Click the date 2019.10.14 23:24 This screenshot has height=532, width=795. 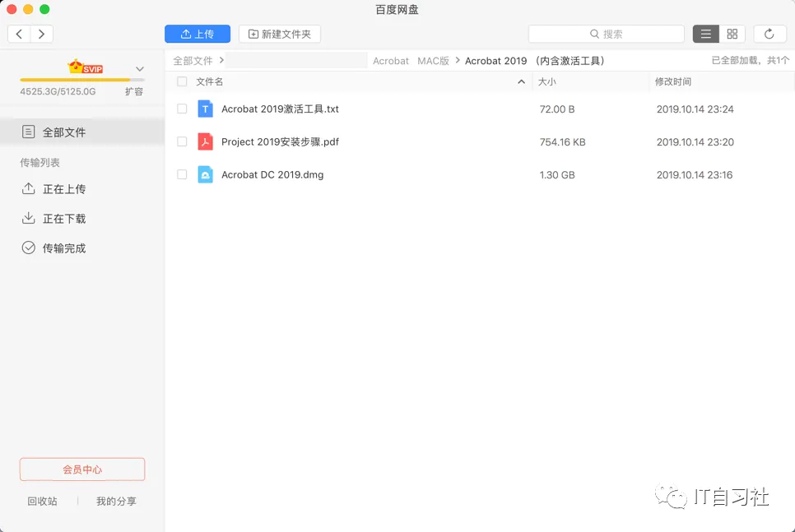point(695,109)
